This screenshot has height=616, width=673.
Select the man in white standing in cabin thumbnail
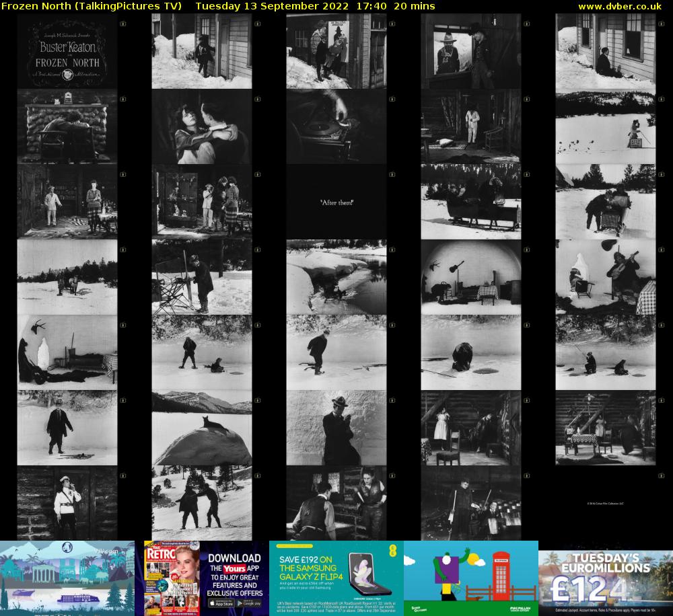[x=471, y=126]
